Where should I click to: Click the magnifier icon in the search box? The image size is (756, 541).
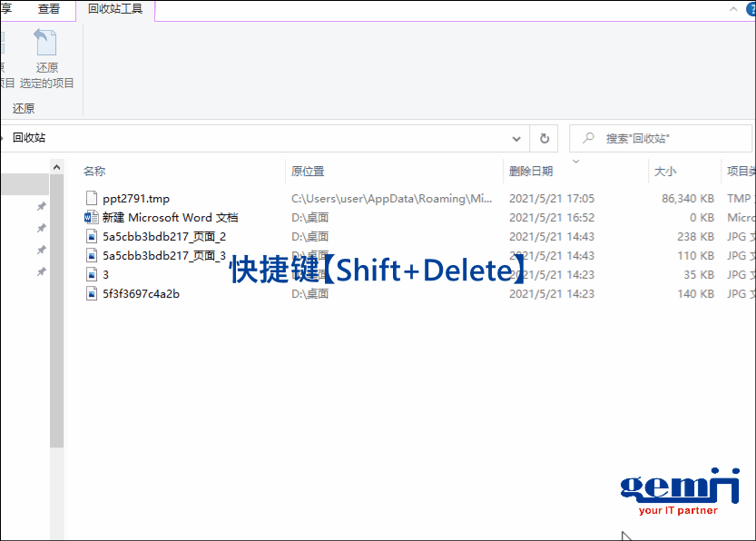pos(590,138)
